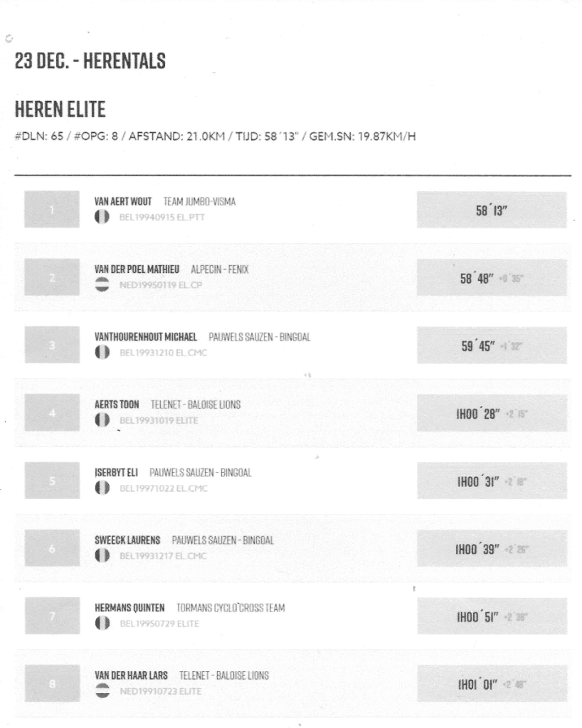Click the 1H01'01" finish time box
The image size is (582, 728).
492,683
